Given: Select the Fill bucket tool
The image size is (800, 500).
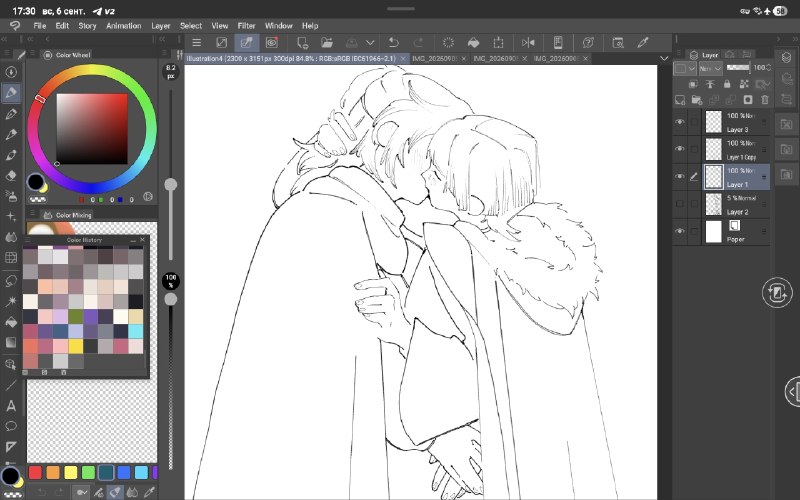Looking at the screenshot, I should point(11,322).
